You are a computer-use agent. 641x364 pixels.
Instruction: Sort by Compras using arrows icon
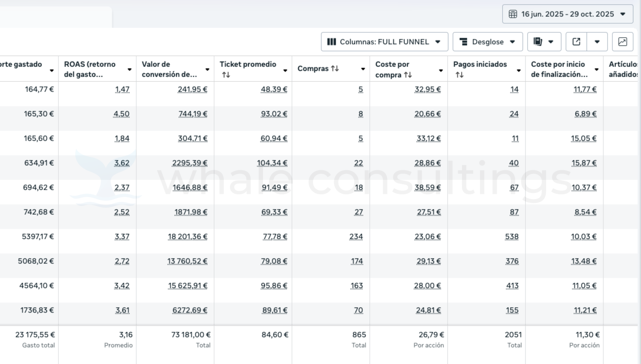point(335,68)
